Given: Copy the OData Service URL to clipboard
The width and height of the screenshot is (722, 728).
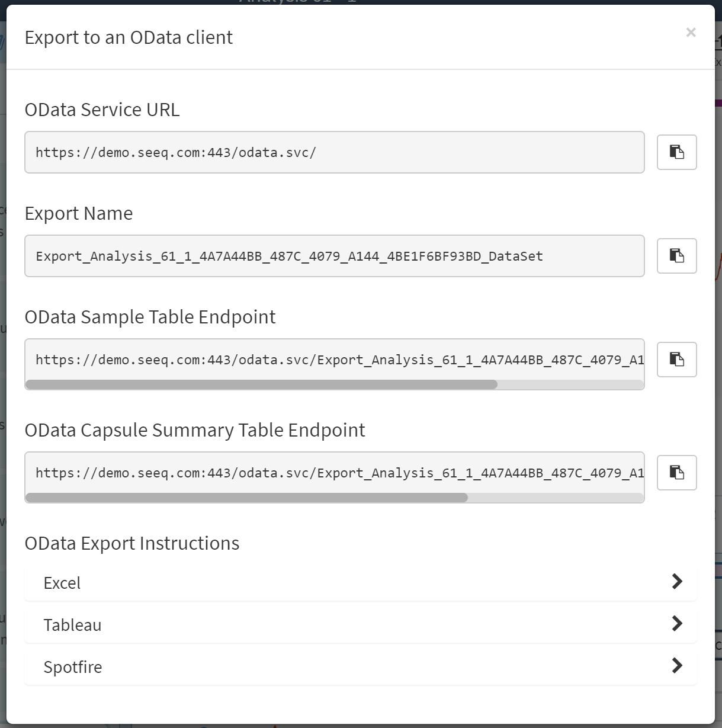Looking at the screenshot, I should (676, 152).
